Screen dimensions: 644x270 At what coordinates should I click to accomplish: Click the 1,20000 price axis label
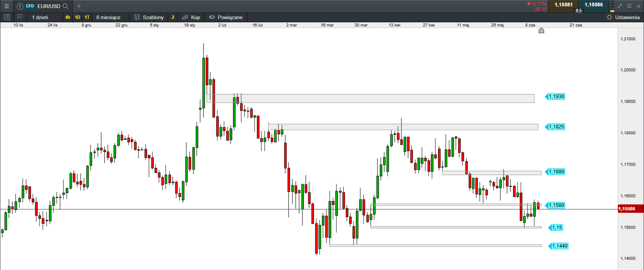pyautogui.click(x=628, y=70)
